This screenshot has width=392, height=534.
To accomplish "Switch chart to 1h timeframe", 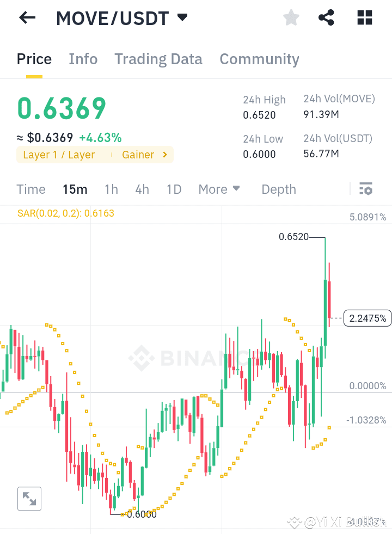I will [111, 189].
